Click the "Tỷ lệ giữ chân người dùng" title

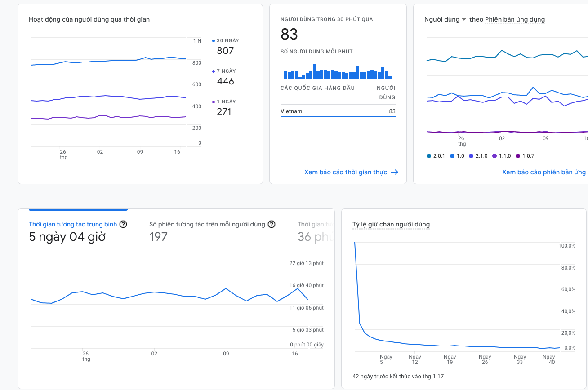click(391, 224)
